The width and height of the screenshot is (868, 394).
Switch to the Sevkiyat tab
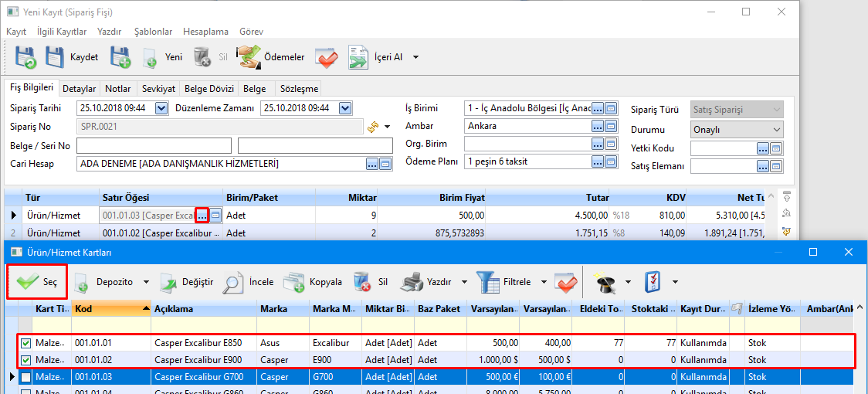(x=159, y=89)
